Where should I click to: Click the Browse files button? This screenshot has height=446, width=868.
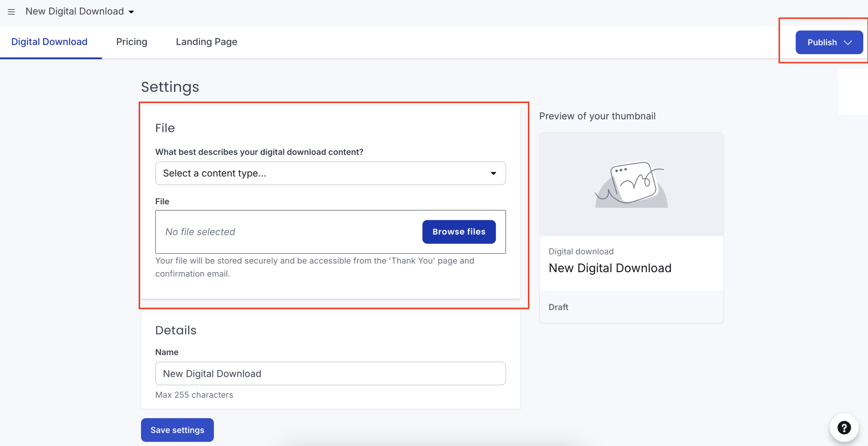click(458, 231)
